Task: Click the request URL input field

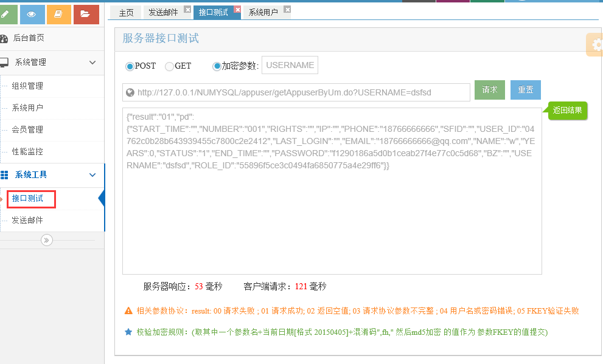Action: (296, 92)
